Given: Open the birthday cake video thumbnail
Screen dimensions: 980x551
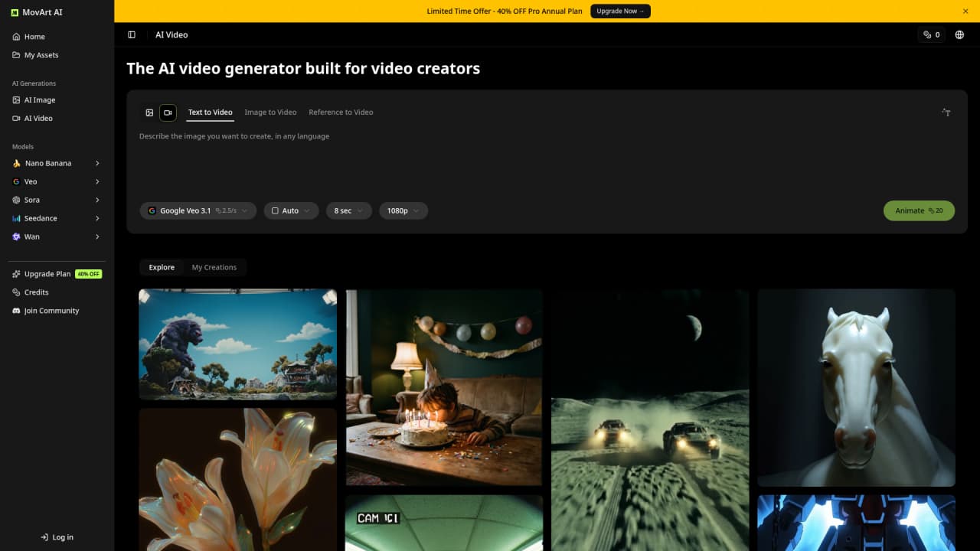Looking at the screenshot, I should [x=444, y=387].
